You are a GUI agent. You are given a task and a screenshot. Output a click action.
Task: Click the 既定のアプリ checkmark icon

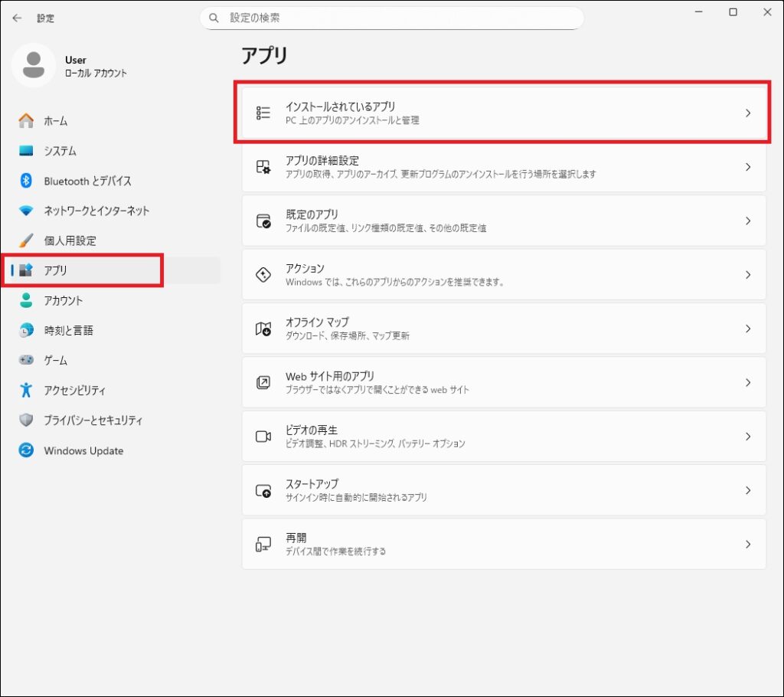click(263, 220)
